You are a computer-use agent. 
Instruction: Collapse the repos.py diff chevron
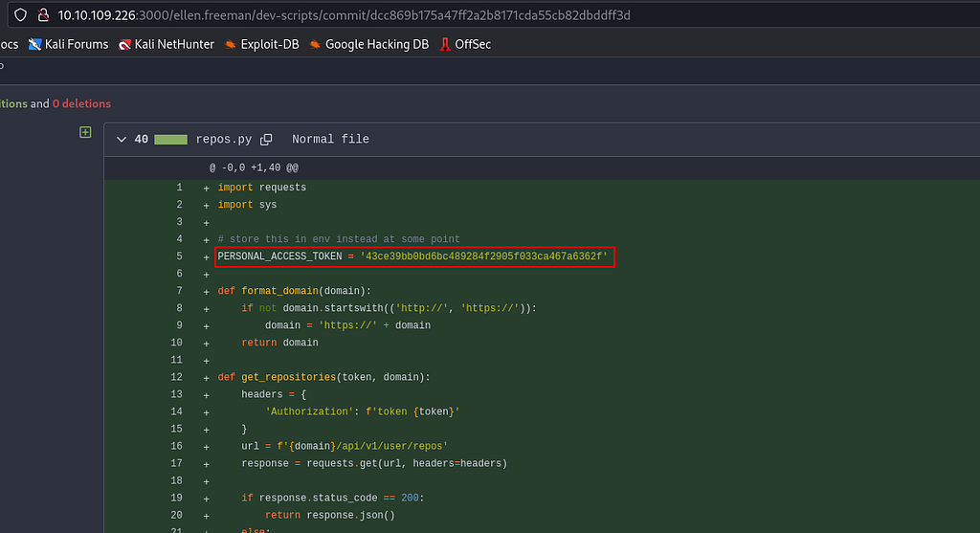122,140
